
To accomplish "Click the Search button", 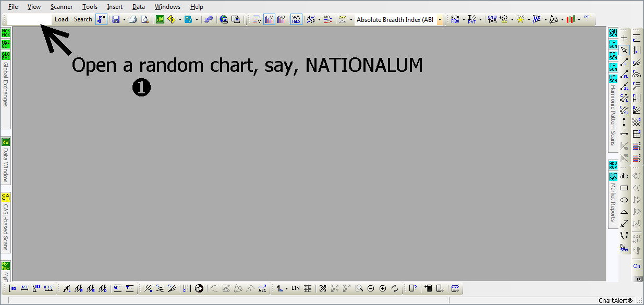I will point(83,19).
